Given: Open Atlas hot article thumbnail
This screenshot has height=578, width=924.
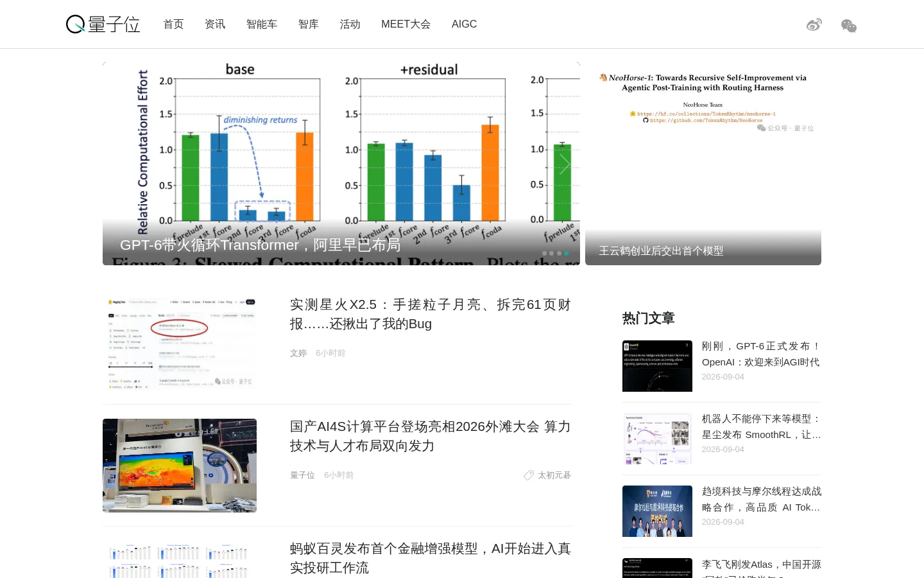Looking at the screenshot, I should pyautogui.click(x=657, y=568).
